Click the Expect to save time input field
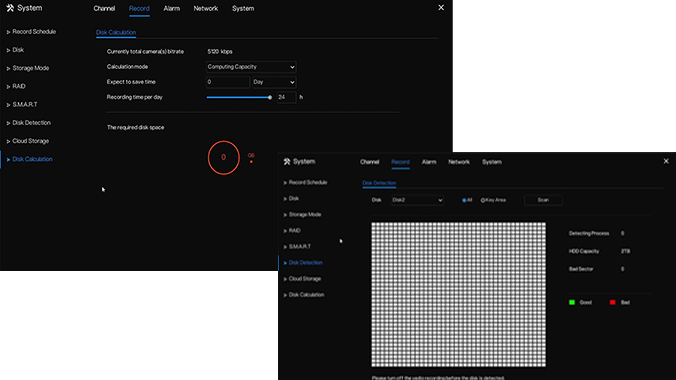Screen dimensions: 676x380 pyautogui.click(x=228, y=82)
